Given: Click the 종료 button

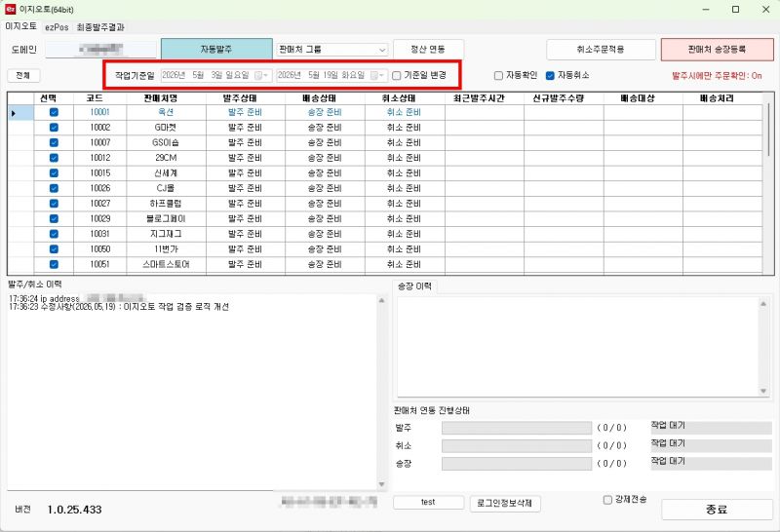Looking at the screenshot, I should 717,510.
